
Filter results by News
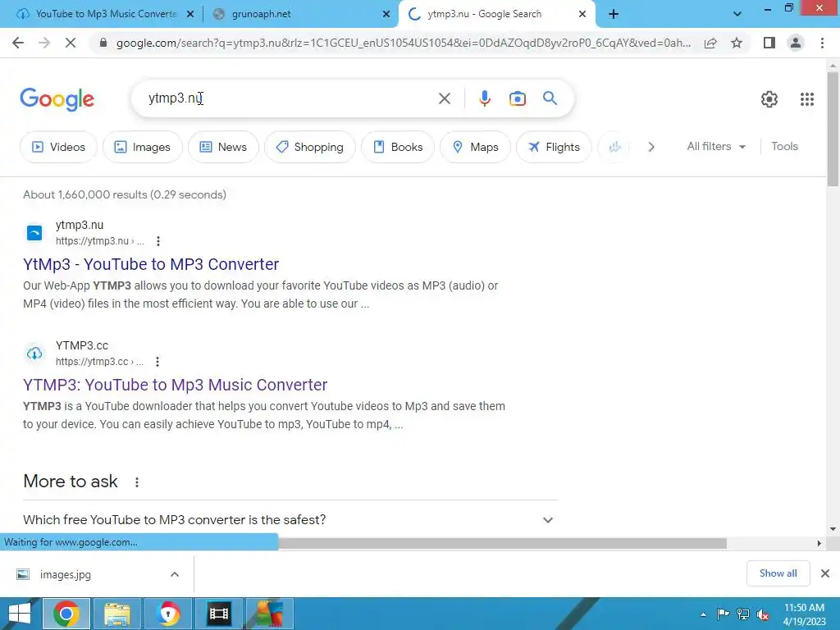[x=223, y=147]
